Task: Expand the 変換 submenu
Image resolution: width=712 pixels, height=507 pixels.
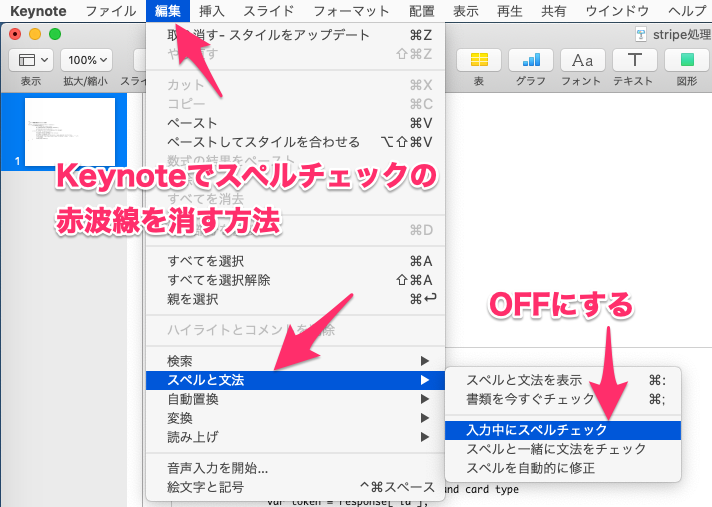Action: click(295, 418)
